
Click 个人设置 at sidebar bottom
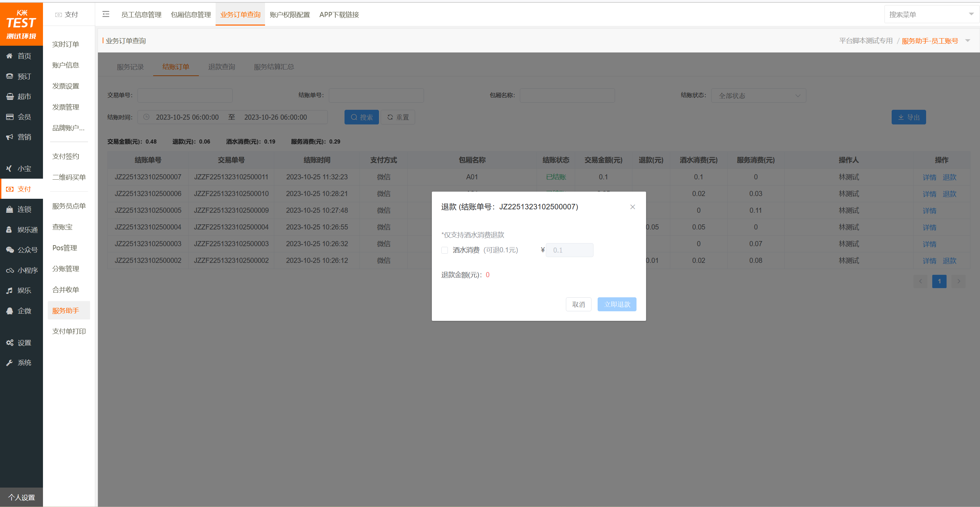click(21, 497)
